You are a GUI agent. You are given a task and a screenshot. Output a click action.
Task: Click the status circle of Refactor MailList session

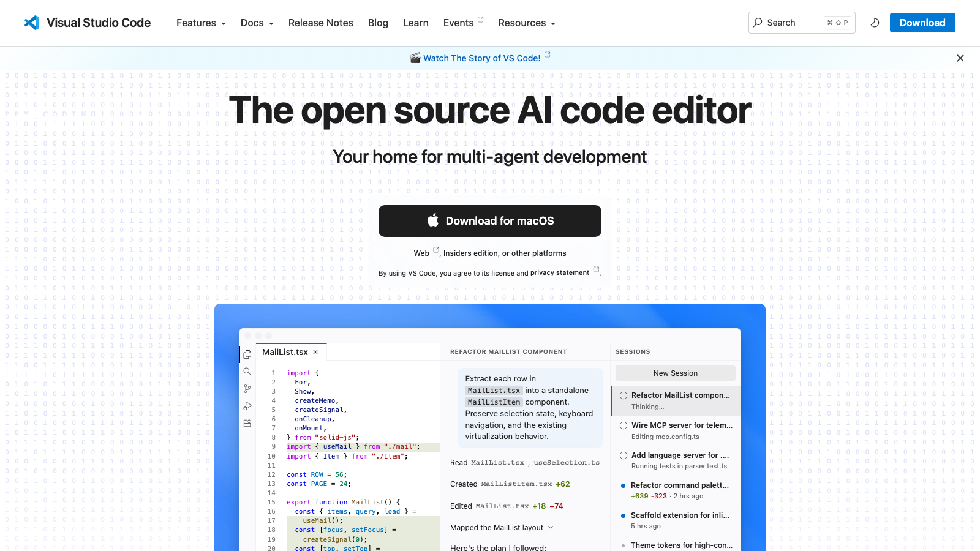624,395
